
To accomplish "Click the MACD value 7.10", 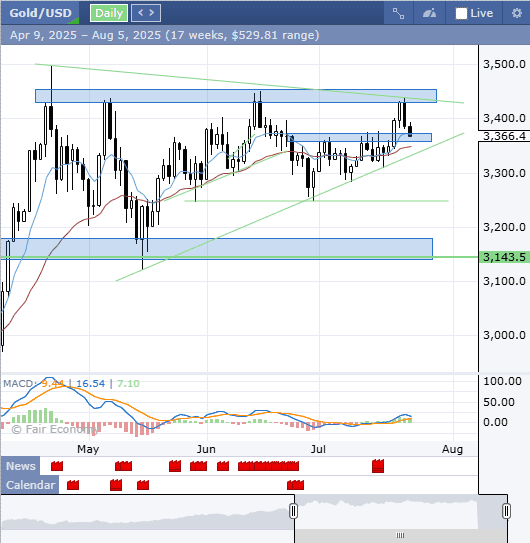I will click(128, 383).
